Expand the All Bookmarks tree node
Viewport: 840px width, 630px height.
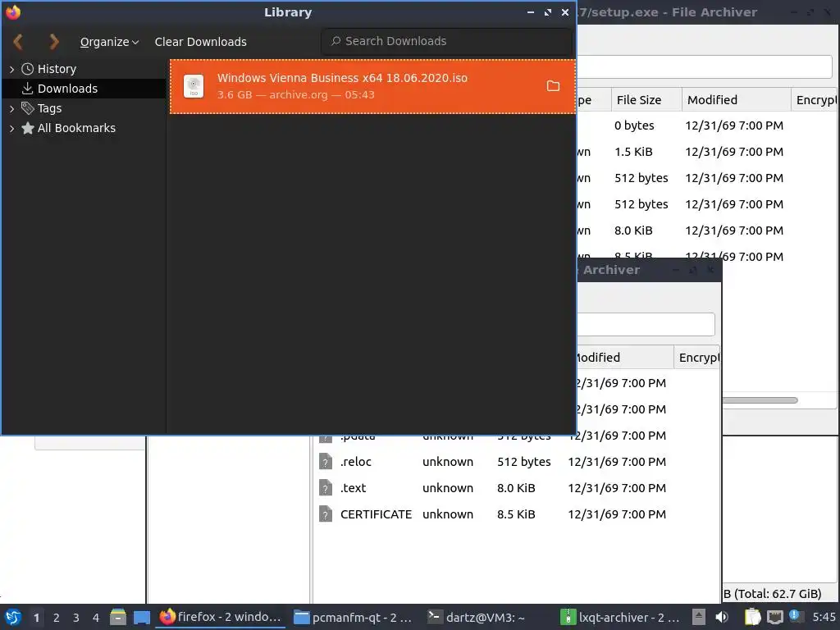[11, 129]
